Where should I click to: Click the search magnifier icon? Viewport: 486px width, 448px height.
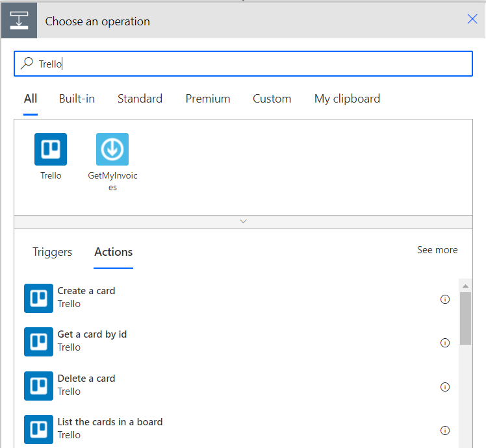(27, 63)
